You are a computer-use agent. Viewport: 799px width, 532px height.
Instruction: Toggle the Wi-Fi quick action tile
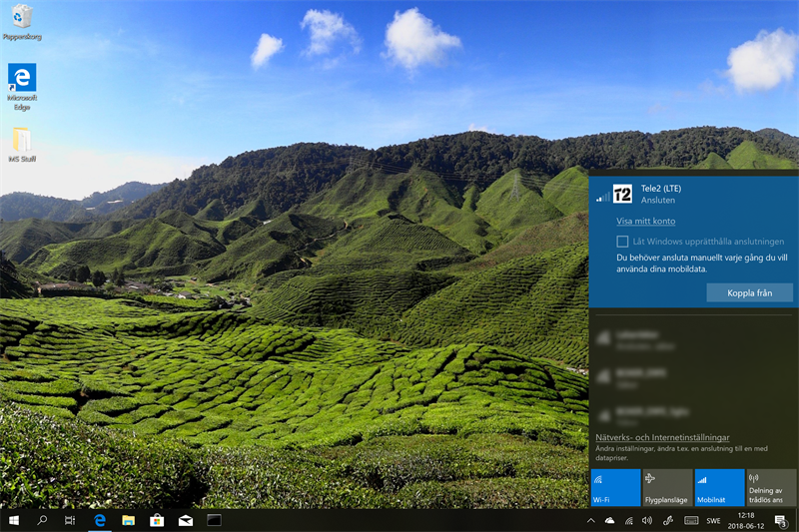(x=615, y=487)
